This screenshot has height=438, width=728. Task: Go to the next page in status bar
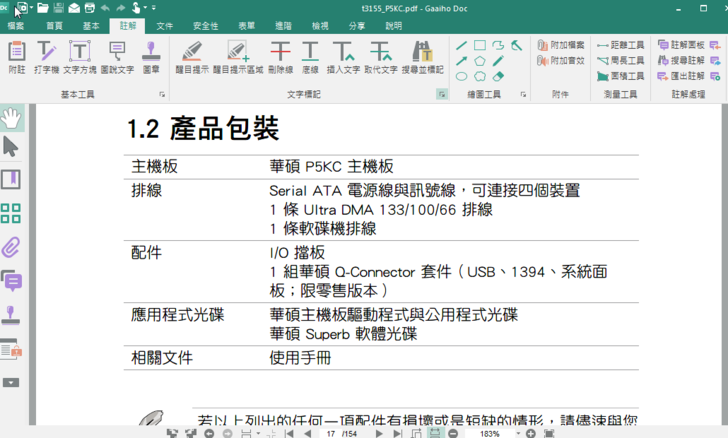click(379, 433)
